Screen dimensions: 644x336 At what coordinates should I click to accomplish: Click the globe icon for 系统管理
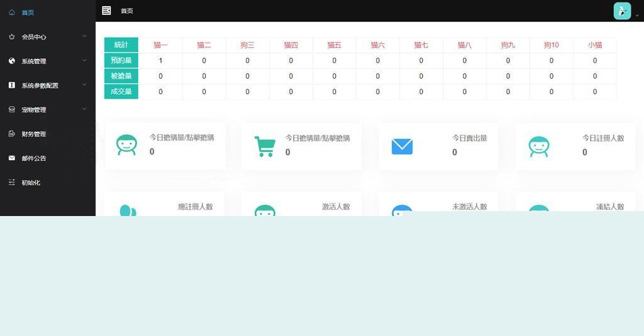click(12, 61)
